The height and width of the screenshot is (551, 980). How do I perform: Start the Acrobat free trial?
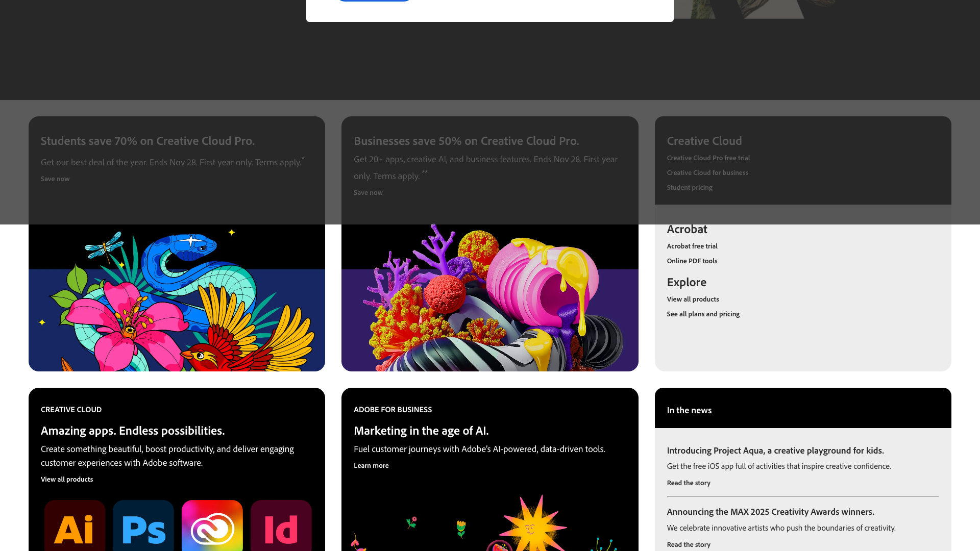coord(692,246)
